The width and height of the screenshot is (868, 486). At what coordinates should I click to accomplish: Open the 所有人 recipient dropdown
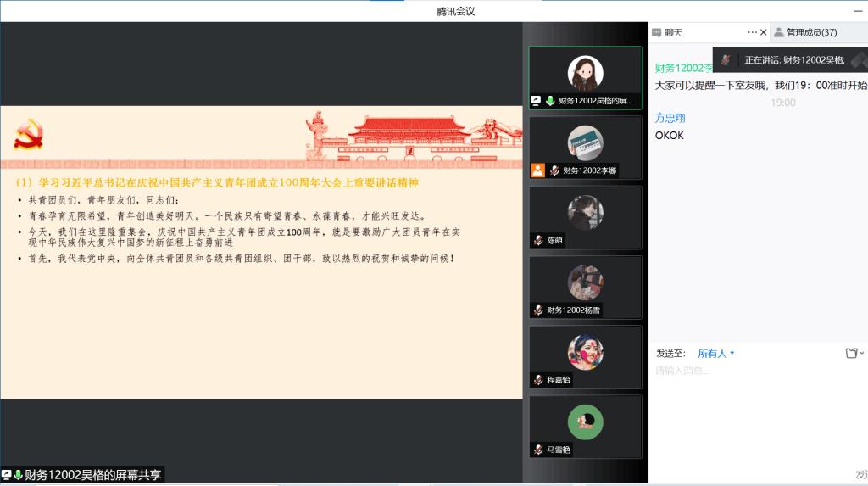coord(715,354)
